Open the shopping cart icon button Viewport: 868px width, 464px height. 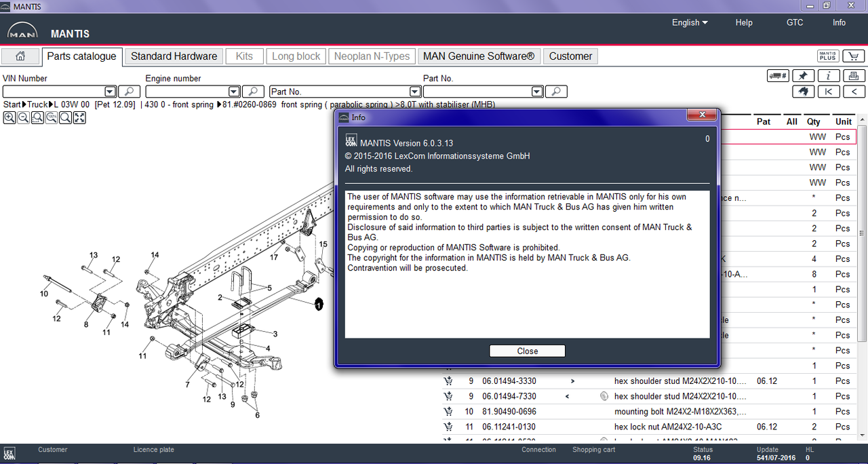coord(853,56)
